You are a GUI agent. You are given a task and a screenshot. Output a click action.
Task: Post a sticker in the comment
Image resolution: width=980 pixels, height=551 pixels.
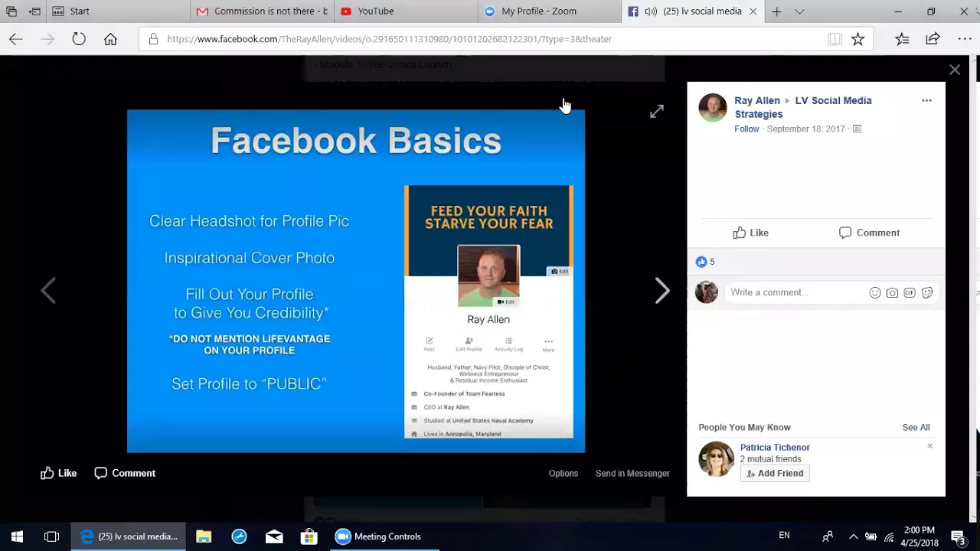[x=927, y=292]
